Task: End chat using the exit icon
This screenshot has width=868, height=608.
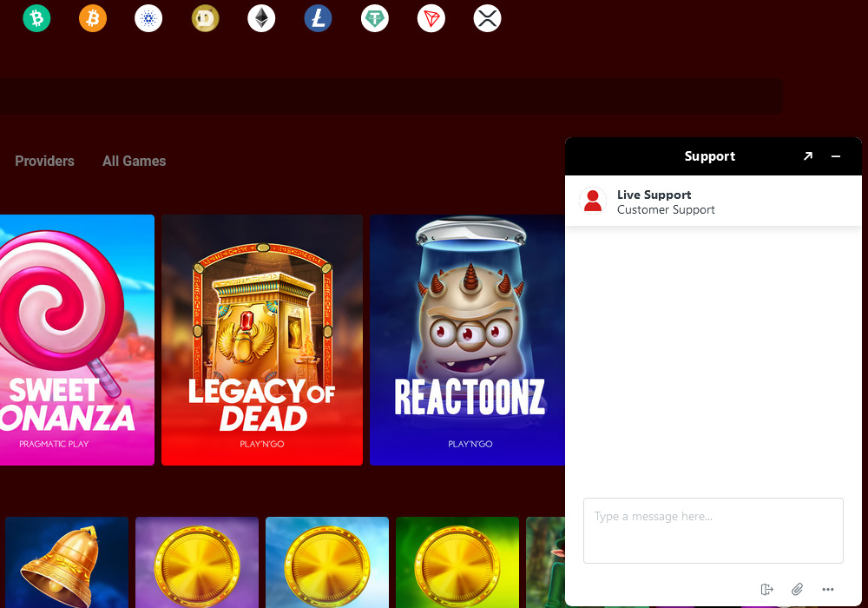Action: click(x=766, y=589)
